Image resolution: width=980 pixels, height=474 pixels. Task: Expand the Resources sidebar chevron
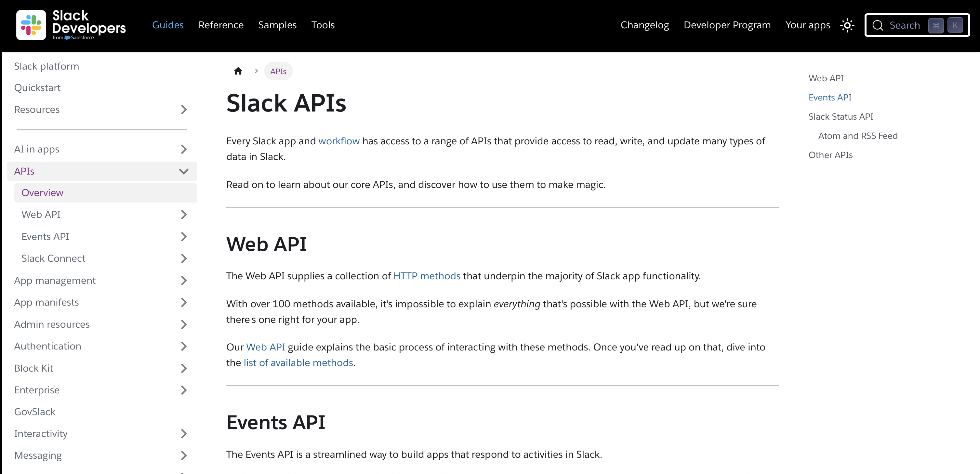(x=184, y=110)
